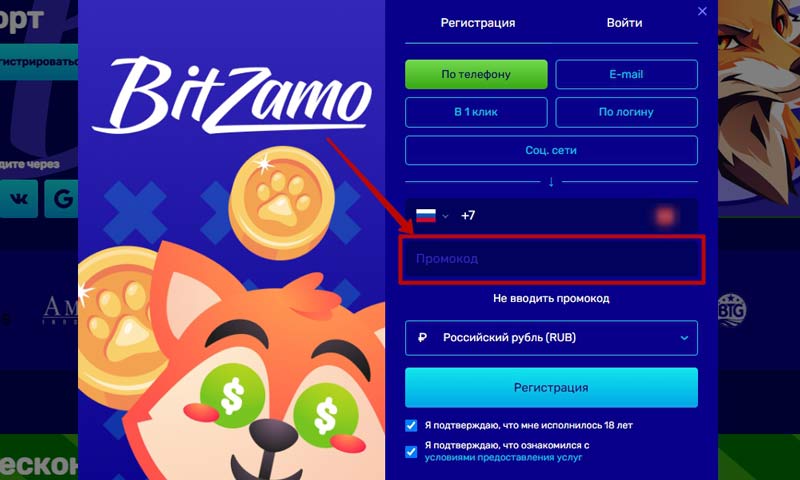Toggle the 18 years age confirmation checkbox

pos(411,425)
